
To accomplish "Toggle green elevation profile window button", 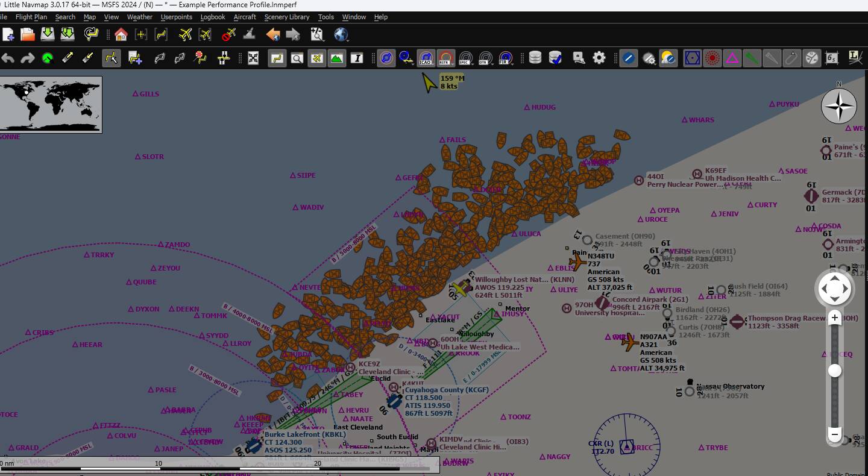I will click(x=336, y=58).
